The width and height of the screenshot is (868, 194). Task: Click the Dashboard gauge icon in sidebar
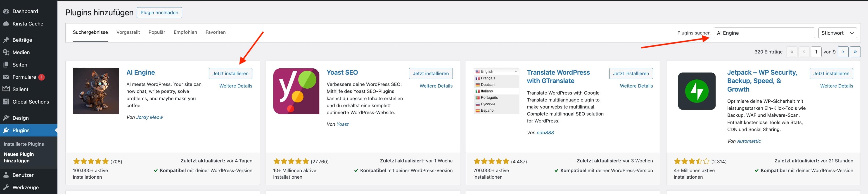point(6,11)
